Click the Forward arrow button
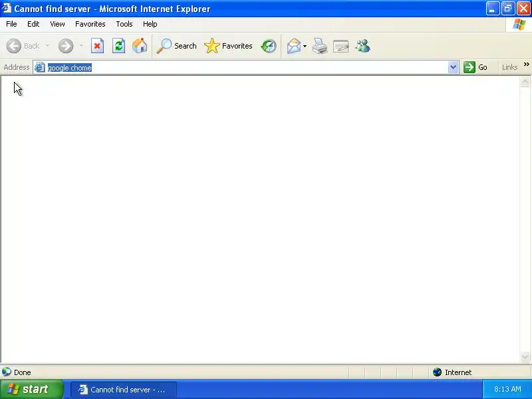The width and height of the screenshot is (532, 399). [x=66, y=46]
